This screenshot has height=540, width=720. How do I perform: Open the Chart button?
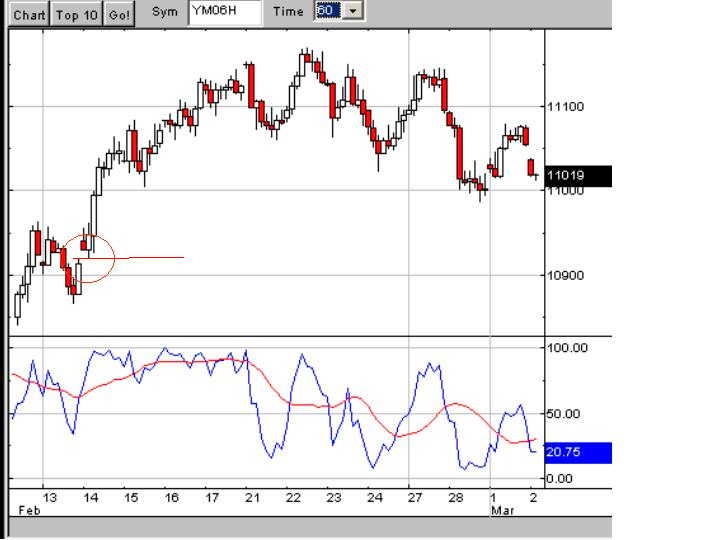pos(29,15)
